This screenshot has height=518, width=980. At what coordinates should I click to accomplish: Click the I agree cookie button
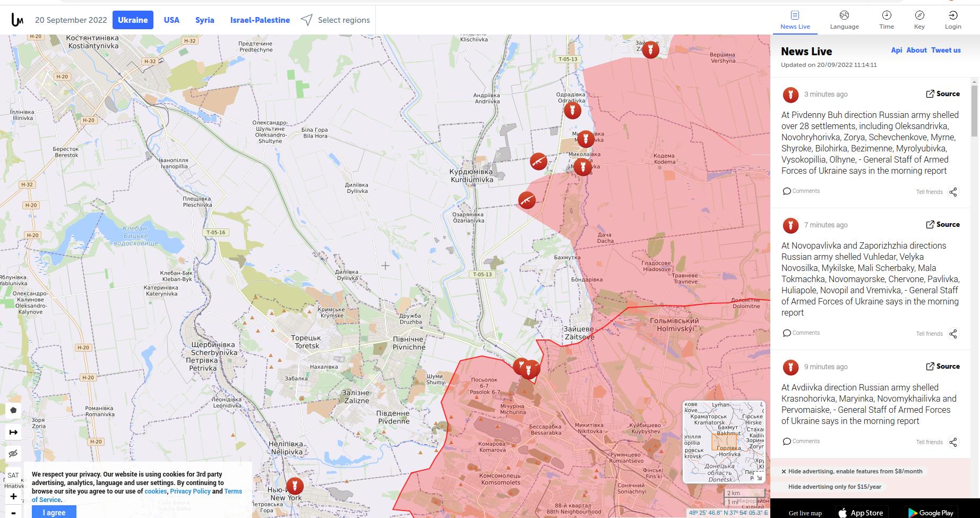tap(54, 512)
